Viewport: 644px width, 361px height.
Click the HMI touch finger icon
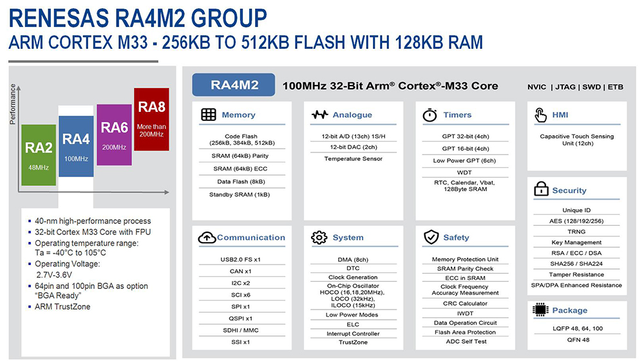click(x=540, y=115)
